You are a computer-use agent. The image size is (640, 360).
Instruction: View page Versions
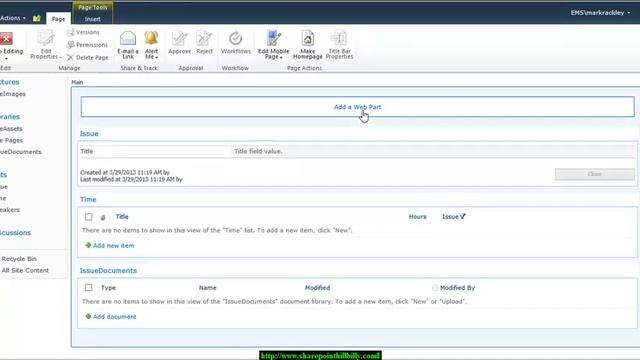click(x=83, y=32)
